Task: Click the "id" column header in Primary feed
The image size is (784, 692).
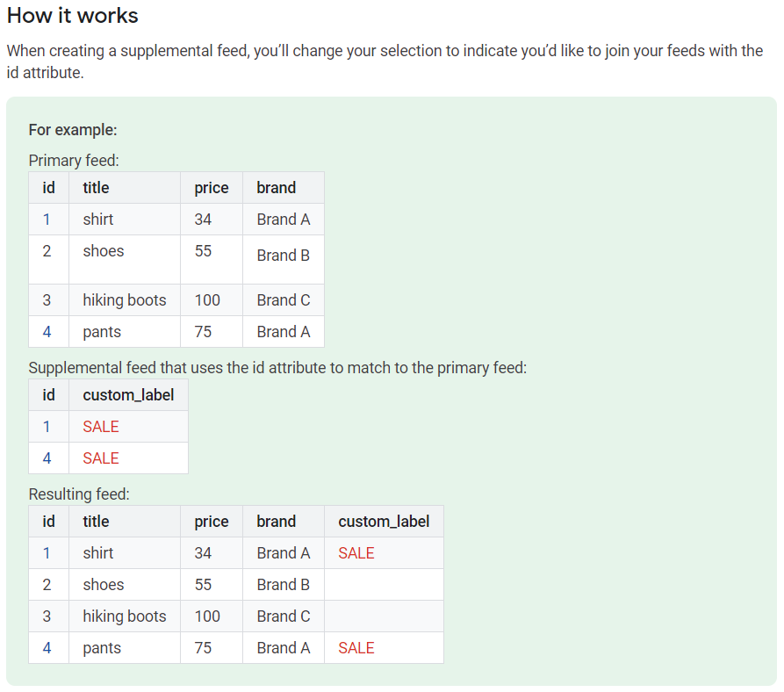Action: click(x=47, y=187)
